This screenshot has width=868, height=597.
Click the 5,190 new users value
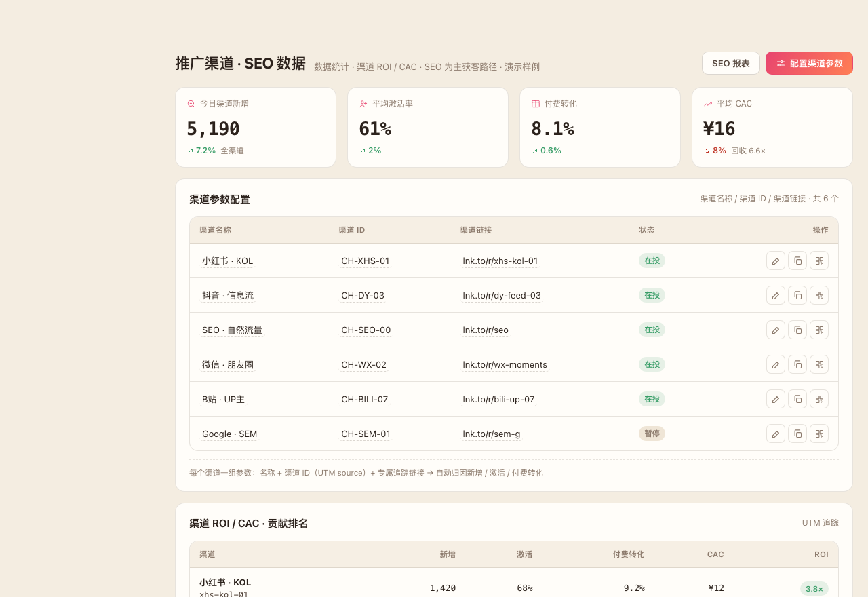[x=213, y=129]
